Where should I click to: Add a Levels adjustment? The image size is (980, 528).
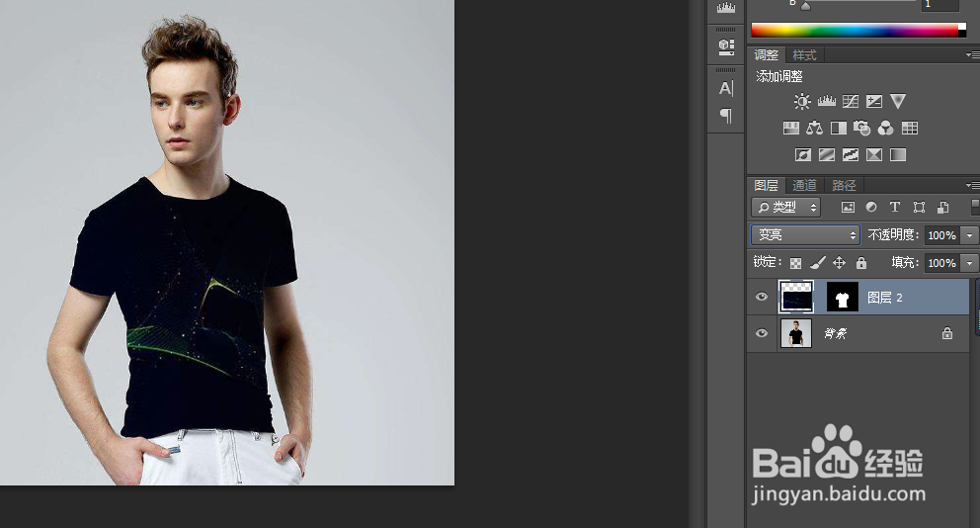click(826, 101)
